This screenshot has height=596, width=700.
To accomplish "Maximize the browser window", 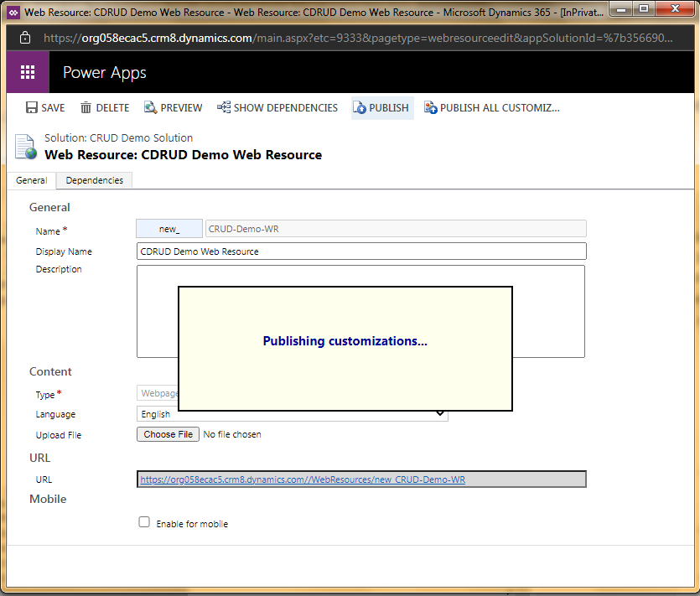I will click(644, 9).
